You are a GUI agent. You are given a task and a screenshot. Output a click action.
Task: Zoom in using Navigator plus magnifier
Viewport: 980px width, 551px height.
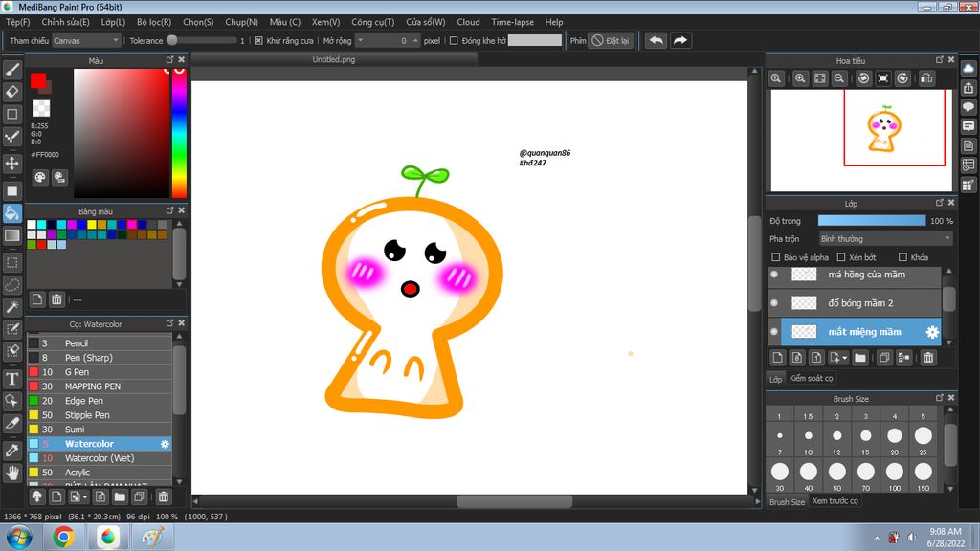800,78
